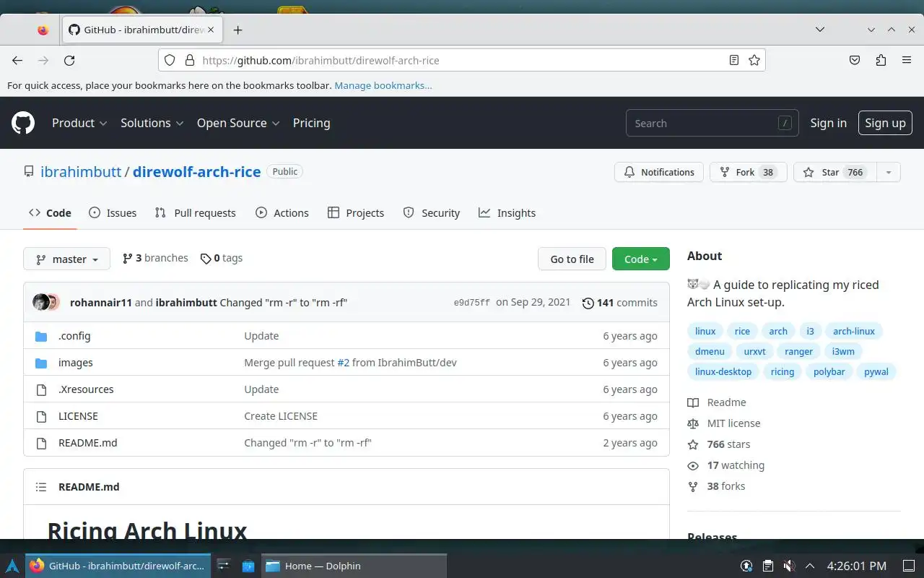The image size is (924, 578).
Task: Select the Projects tab
Action: [356, 213]
